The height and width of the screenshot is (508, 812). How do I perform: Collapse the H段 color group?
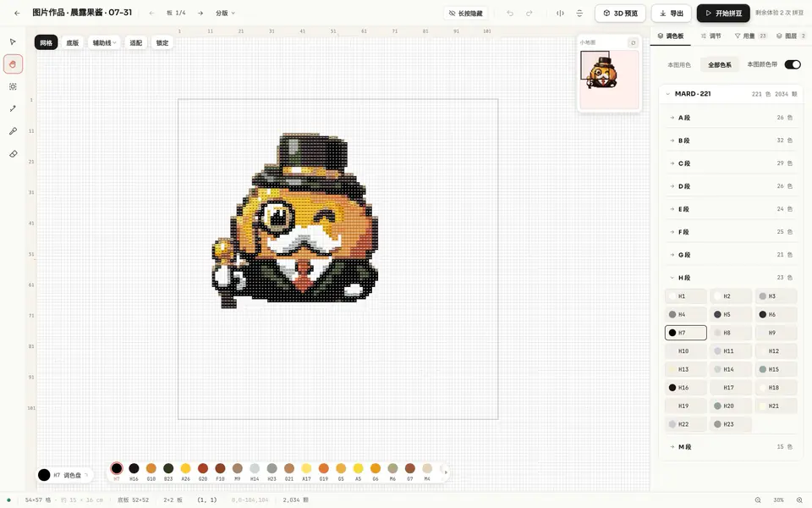pyautogui.click(x=731, y=278)
